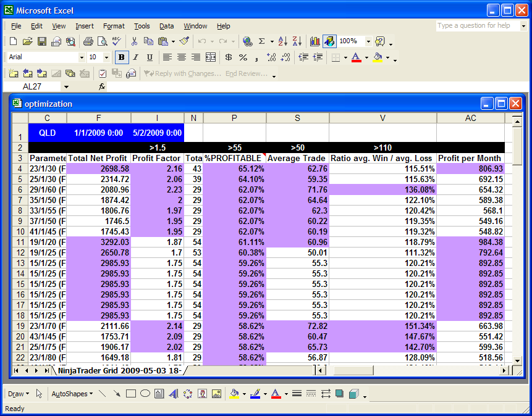Viewport: 532px width, 416px height.
Task: Open the Tools menu
Action: (142, 26)
